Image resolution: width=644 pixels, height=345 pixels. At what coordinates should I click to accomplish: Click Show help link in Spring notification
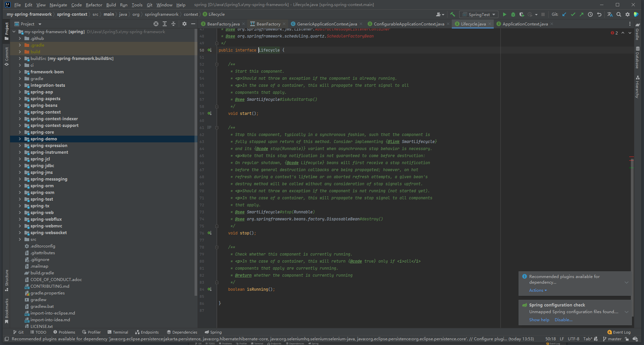point(539,320)
